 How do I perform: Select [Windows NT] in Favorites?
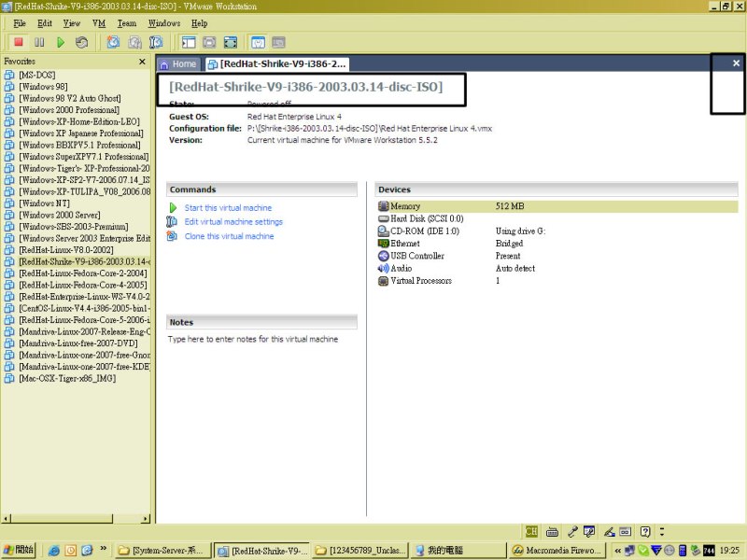(x=44, y=203)
